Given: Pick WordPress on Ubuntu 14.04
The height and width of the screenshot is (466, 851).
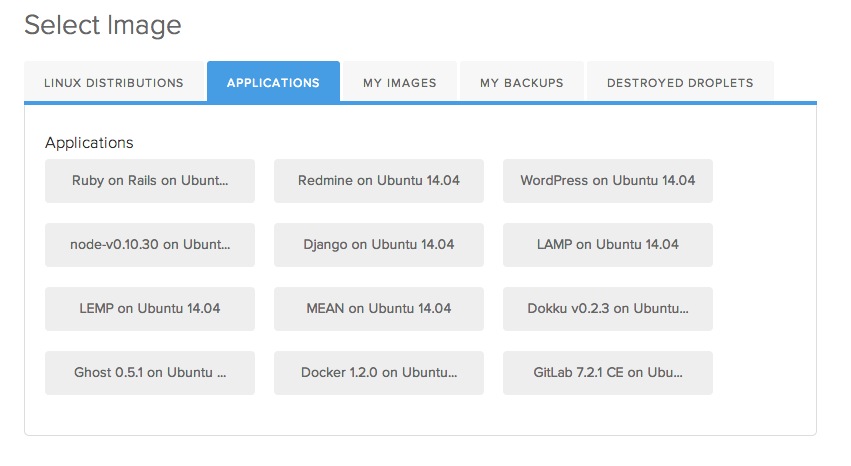Looking at the screenshot, I should [608, 181].
